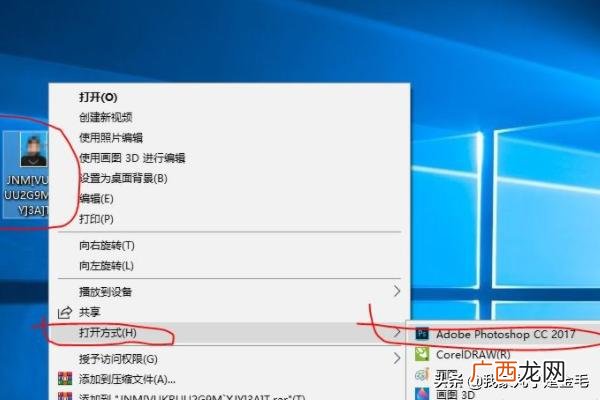Open with Adobe Photoshop CC 2017
The image size is (600, 400).
tap(505, 334)
